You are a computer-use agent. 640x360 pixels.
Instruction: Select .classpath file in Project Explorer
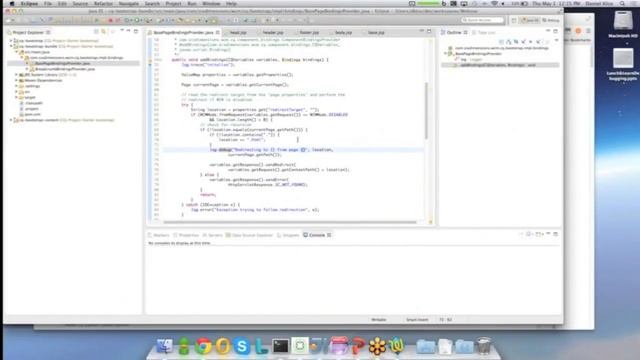pos(33,103)
